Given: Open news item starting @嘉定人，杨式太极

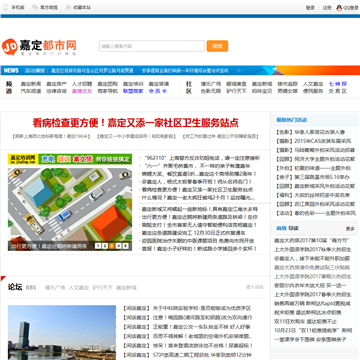Looking at the screenshot, I should pos(197,182).
